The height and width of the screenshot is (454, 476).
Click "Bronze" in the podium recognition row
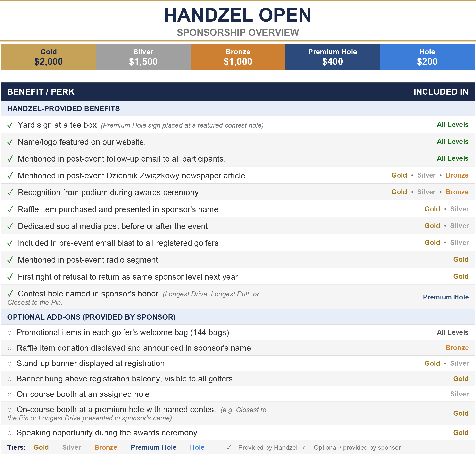(x=457, y=192)
